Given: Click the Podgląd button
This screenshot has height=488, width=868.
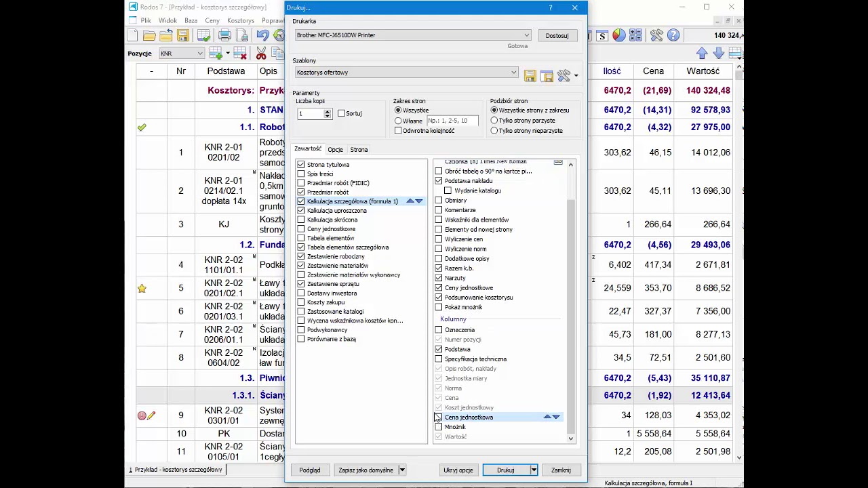Looking at the screenshot, I should coord(310,470).
